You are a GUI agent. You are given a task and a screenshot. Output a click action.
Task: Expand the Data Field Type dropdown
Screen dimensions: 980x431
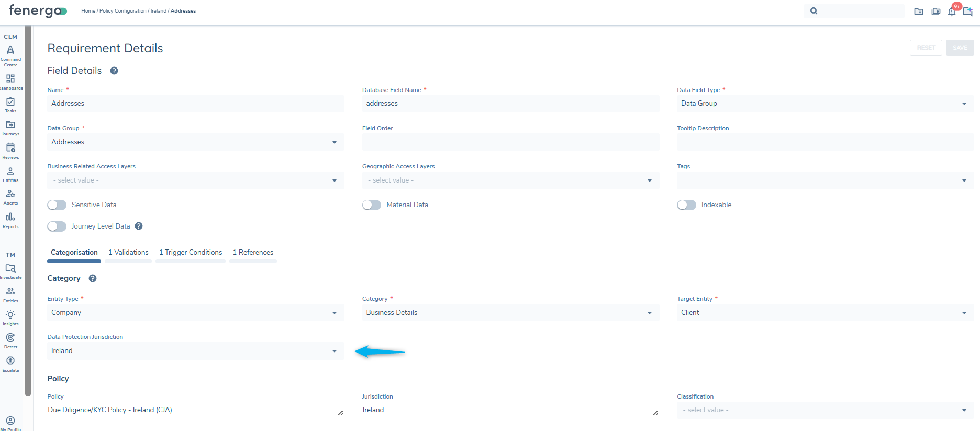[x=825, y=104]
